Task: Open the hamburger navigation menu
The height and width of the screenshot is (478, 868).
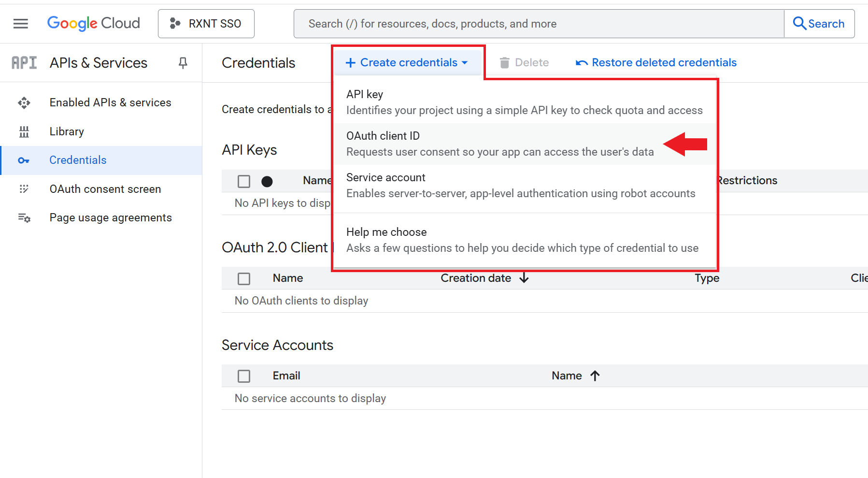Action: pyautogui.click(x=20, y=24)
